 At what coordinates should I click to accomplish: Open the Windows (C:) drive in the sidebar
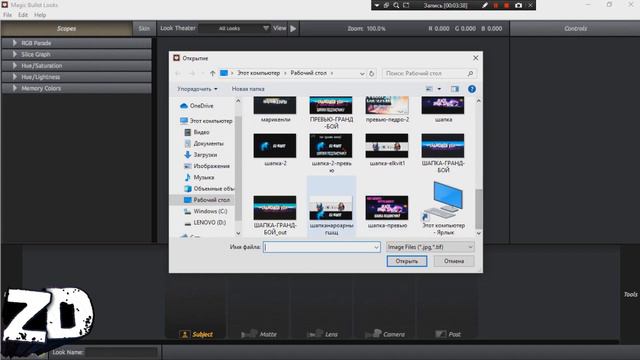coord(206,211)
